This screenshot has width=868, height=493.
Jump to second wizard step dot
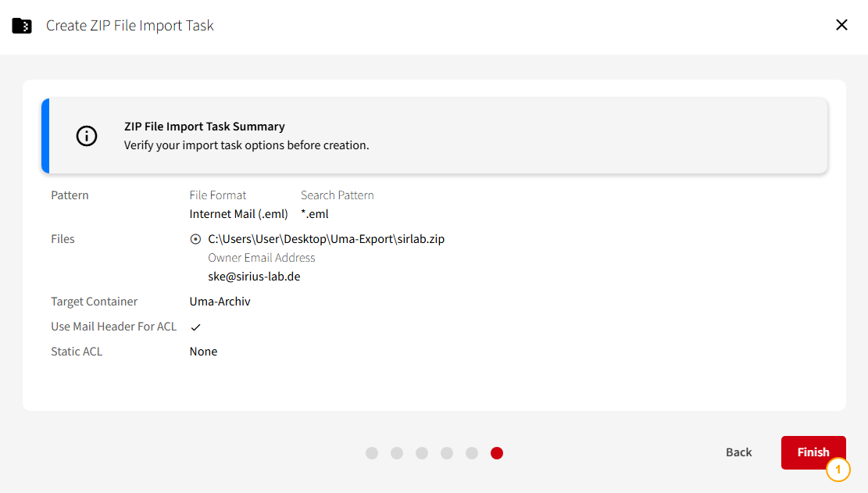point(397,453)
